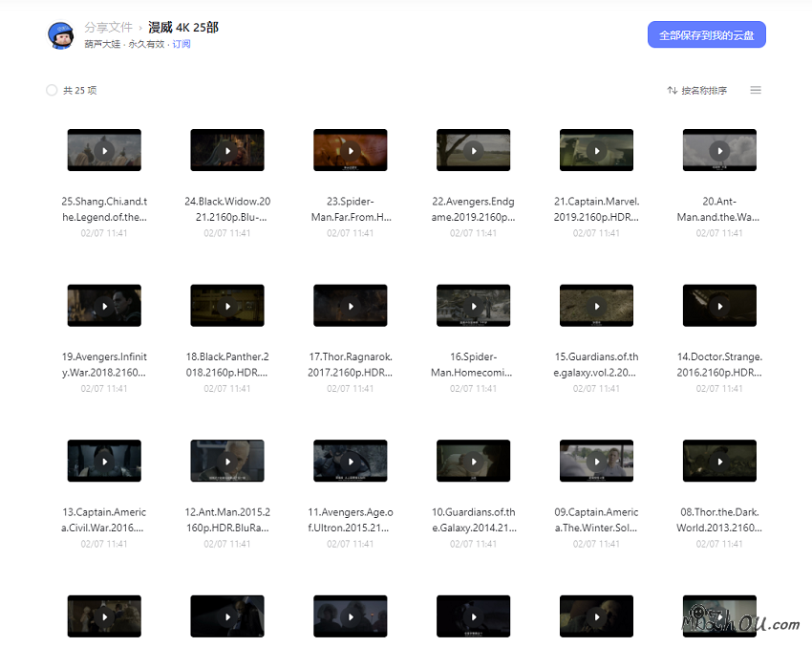
Task: Play the 12.Ant.Man.2015 video thumbnail
Action: coord(227,461)
